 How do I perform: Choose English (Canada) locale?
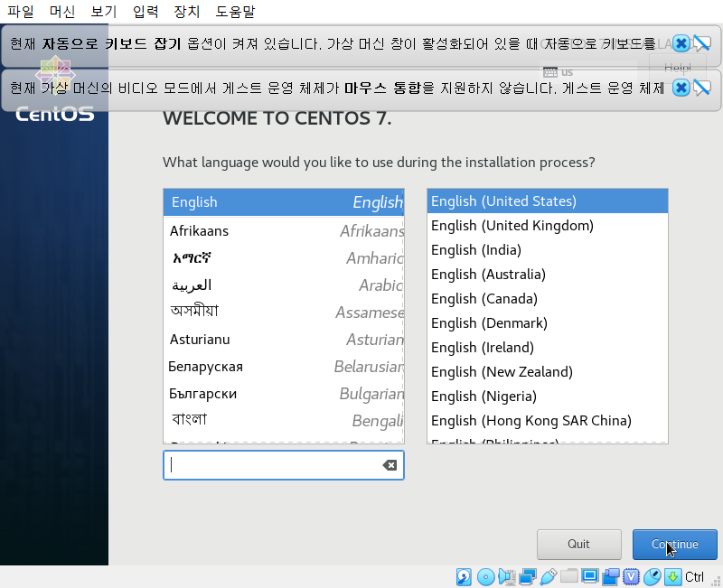click(548, 299)
